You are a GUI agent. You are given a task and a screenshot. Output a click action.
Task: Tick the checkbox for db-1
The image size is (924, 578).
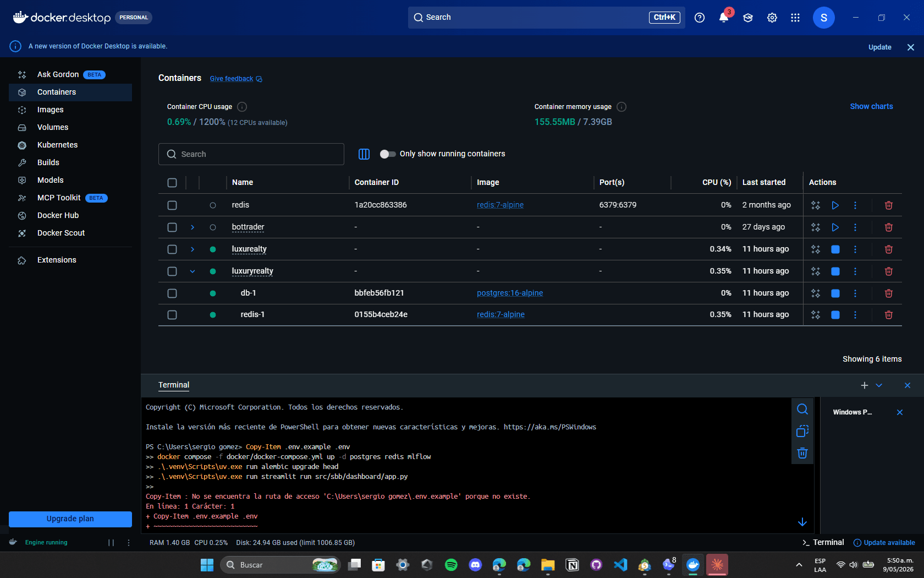coord(172,293)
